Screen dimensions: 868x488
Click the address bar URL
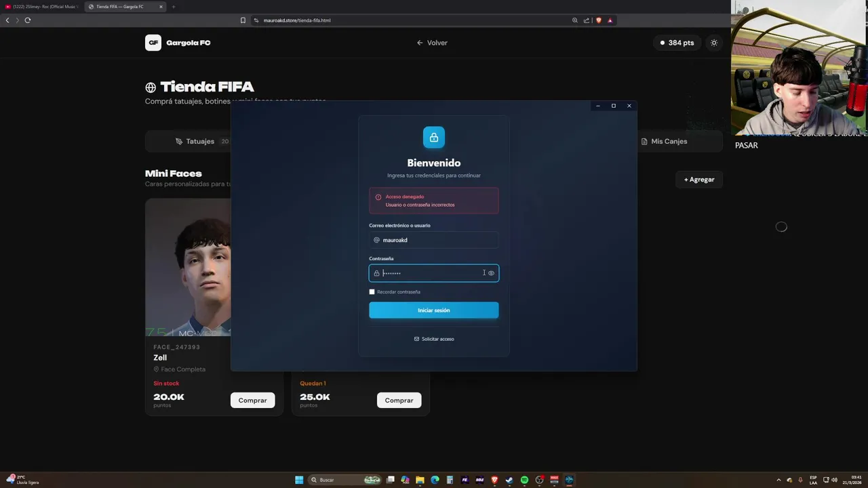tap(297, 20)
